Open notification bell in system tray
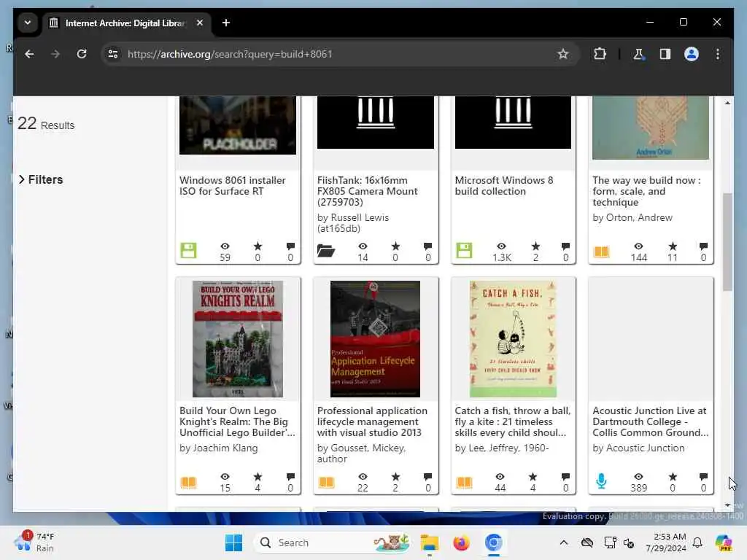747x560 pixels. tap(697, 542)
